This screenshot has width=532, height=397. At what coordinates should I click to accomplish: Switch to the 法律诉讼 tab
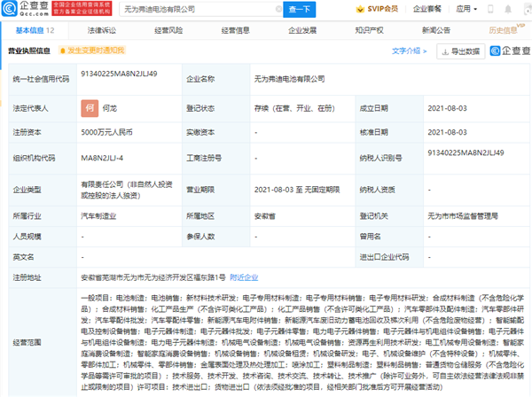coord(102,30)
